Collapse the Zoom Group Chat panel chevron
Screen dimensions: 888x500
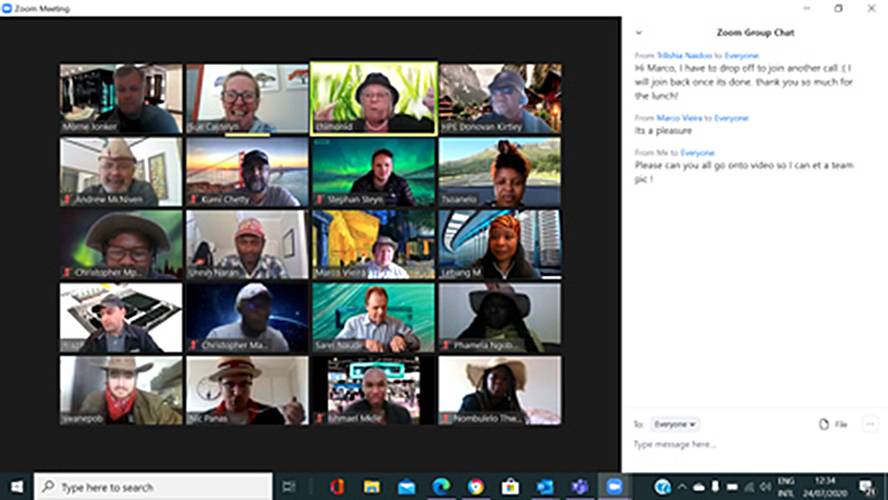(639, 33)
